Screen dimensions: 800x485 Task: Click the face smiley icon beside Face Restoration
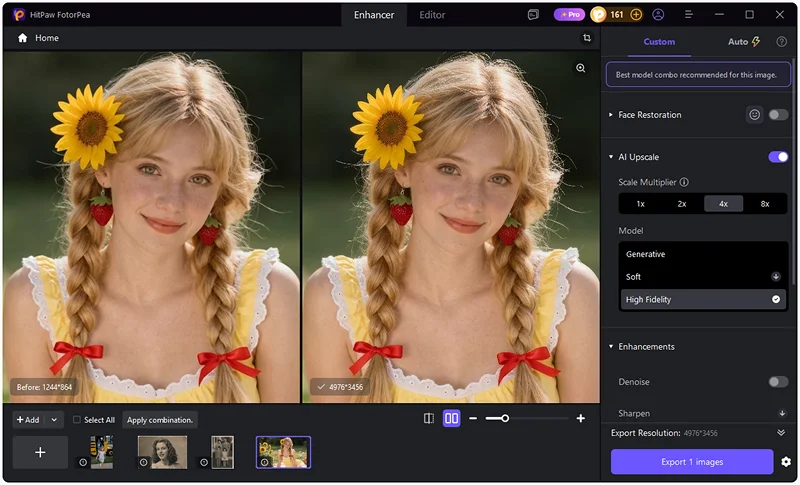pos(754,115)
